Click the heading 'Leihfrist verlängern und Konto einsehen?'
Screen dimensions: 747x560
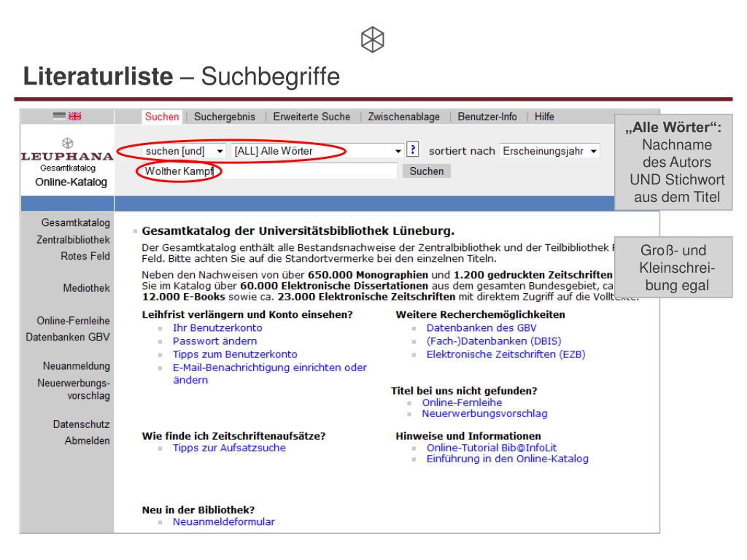[x=247, y=314]
